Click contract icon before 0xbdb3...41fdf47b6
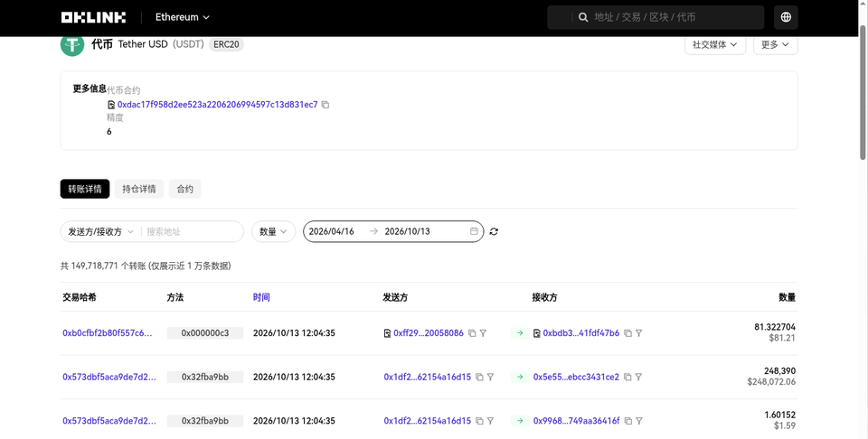 tap(537, 332)
